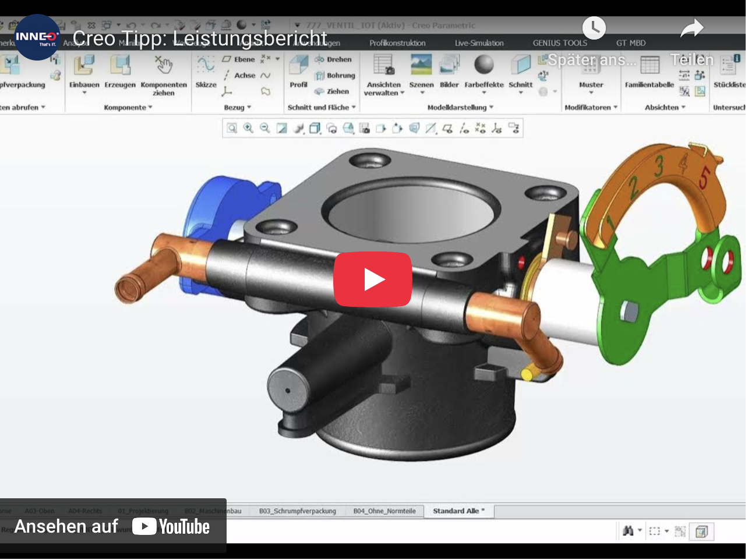Viewport: 748px width, 560px height.
Task: Click the Profil extrude icon
Action: point(299,65)
